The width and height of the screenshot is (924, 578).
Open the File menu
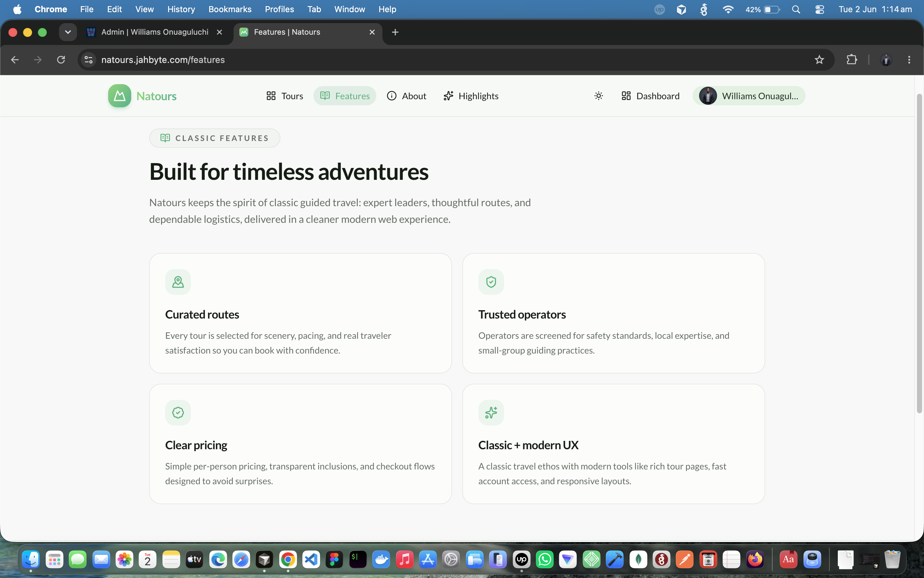point(87,9)
